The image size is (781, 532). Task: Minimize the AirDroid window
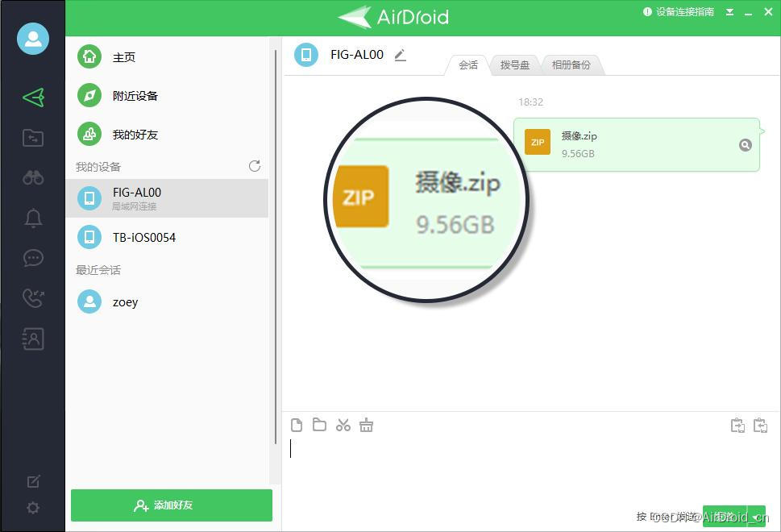[748, 13]
